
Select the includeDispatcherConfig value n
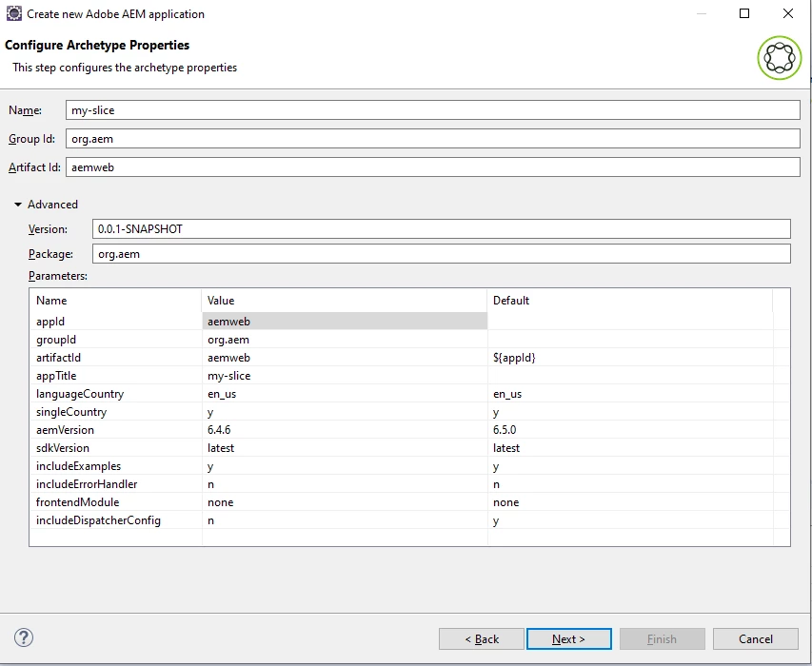pyautogui.click(x=210, y=520)
